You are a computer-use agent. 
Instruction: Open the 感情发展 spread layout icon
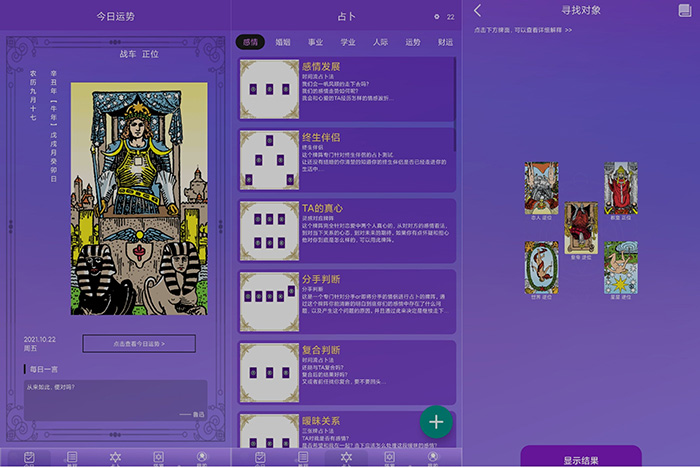tap(268, 90)
